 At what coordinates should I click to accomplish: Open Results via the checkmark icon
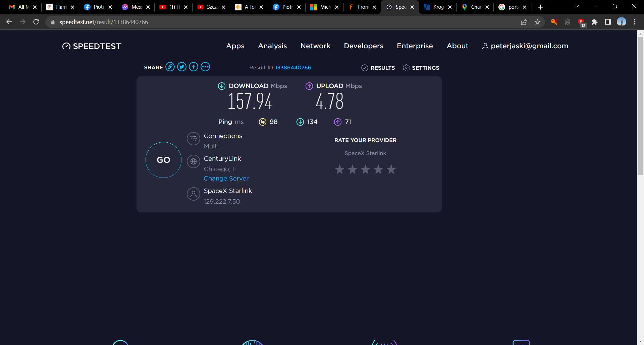(365, 68)
